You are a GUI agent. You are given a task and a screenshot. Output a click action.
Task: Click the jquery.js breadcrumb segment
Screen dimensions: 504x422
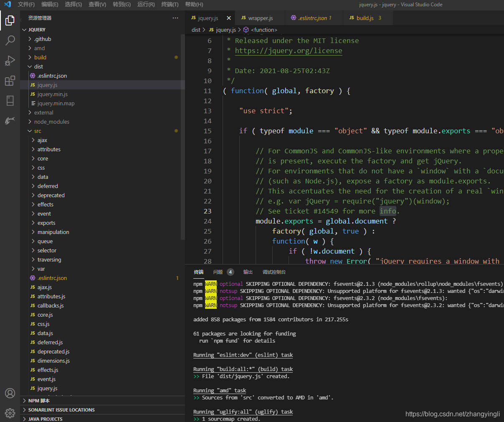(x=222, y=30)
